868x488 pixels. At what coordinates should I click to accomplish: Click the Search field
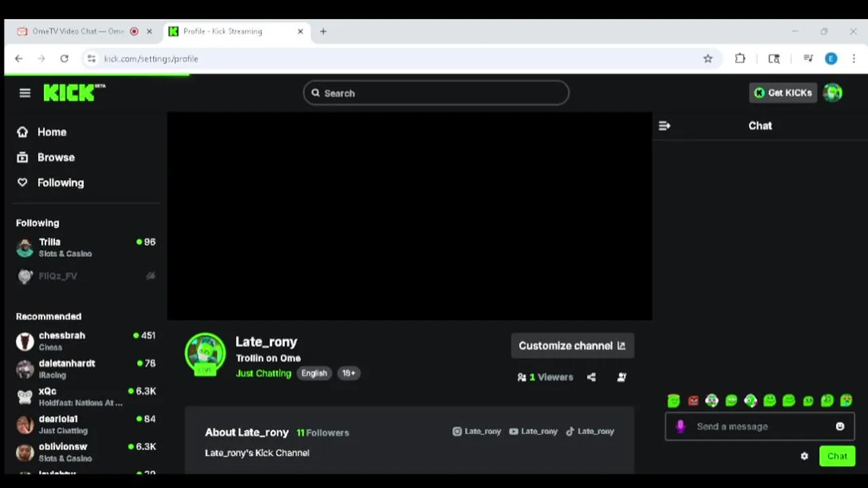pyautogui.click(x=436, y=93)
